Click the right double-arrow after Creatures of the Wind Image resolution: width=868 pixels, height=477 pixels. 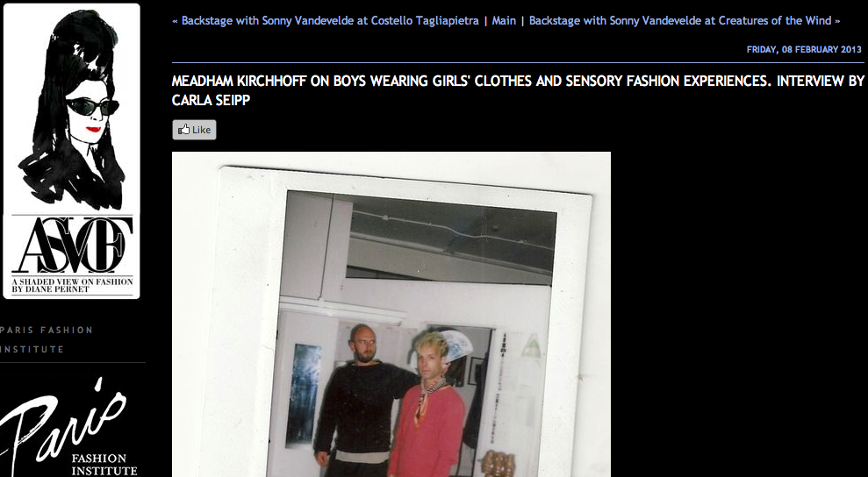point(837,22)
